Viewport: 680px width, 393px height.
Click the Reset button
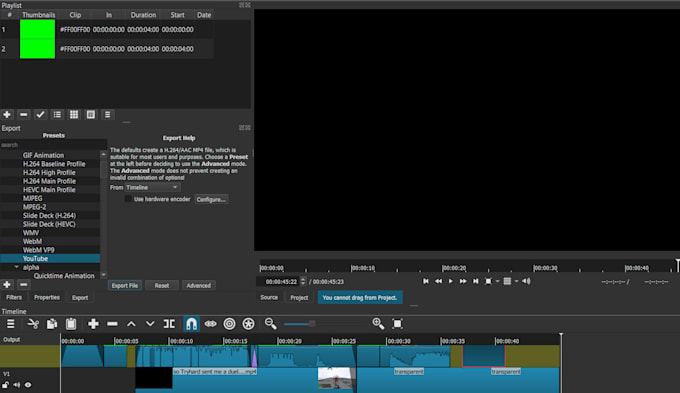tap(162, 285)
